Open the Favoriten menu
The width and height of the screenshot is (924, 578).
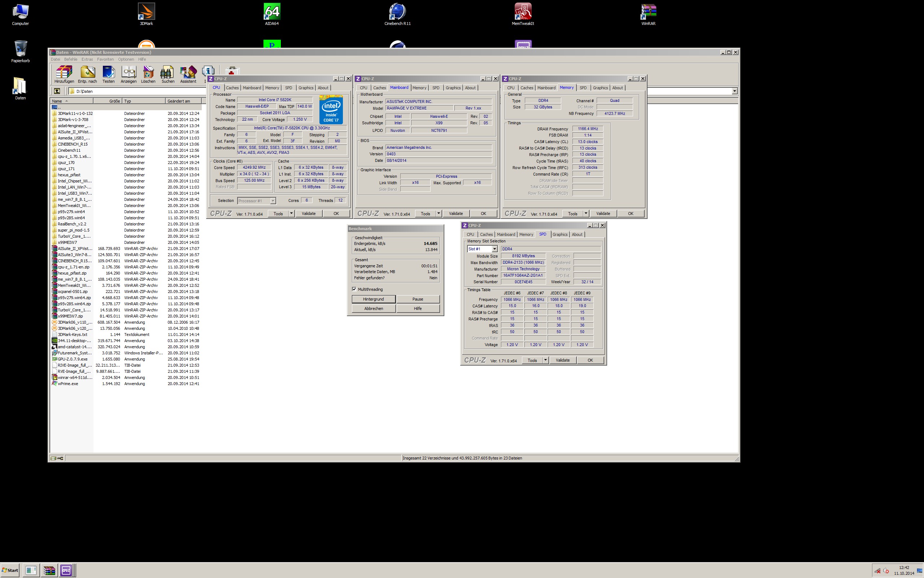(105, 59)
